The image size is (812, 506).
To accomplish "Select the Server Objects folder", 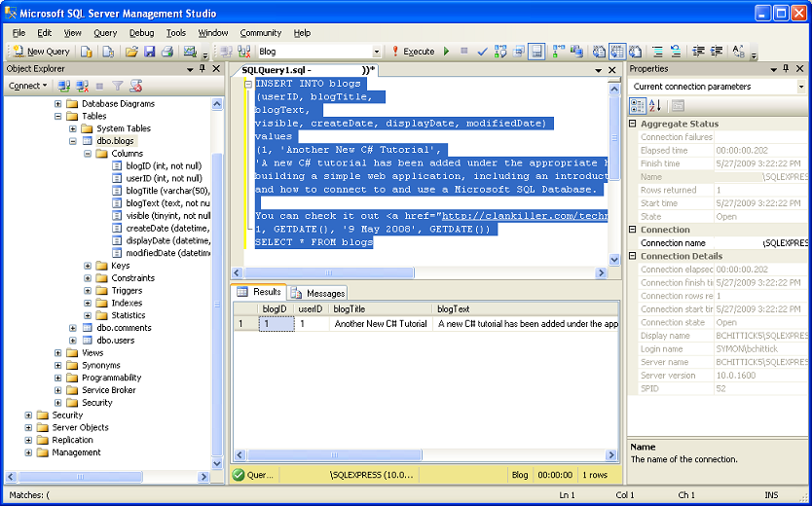I will [x=80, y=427].
